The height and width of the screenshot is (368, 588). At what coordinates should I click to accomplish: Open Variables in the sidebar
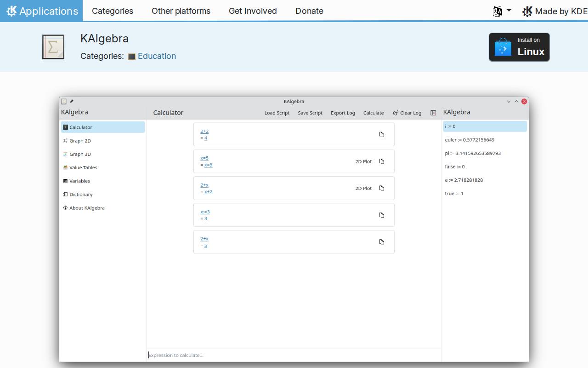pyautogui.click(x=103, y=181)
